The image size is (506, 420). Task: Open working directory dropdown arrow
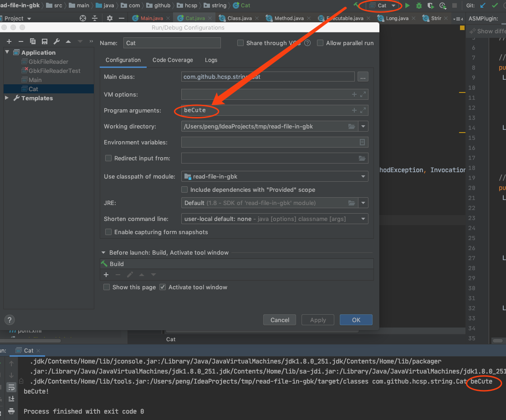(x=363, y=126)
